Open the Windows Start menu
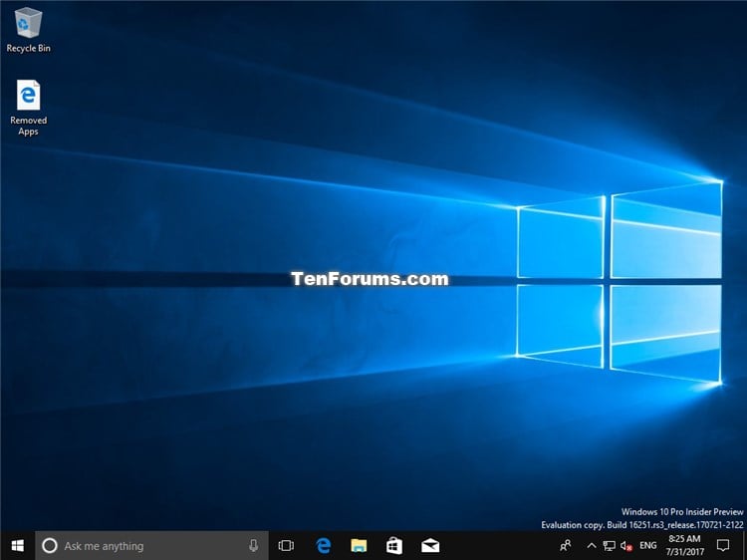 18,546
